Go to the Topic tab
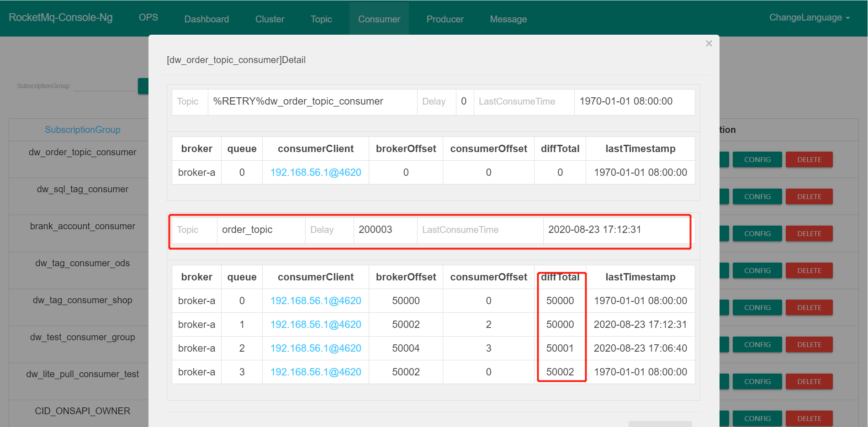Screen dimensions: 868x427 tap(321, 19)
